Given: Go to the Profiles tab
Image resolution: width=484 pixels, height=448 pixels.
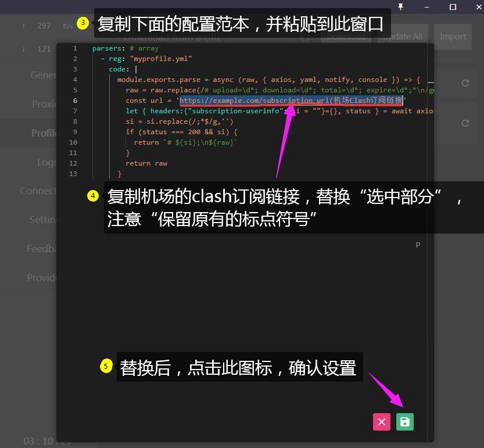Looking at the screenshot, I should (x=44, y=133).
